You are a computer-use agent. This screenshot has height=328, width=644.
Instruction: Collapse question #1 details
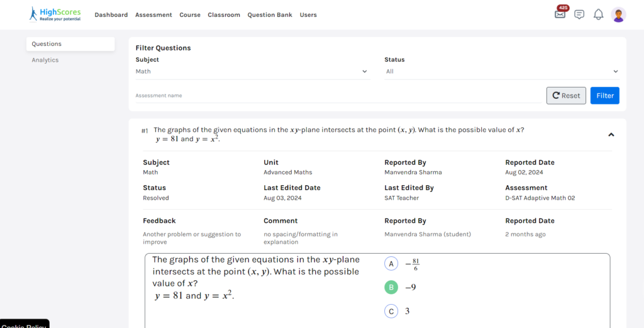(611, 135)
